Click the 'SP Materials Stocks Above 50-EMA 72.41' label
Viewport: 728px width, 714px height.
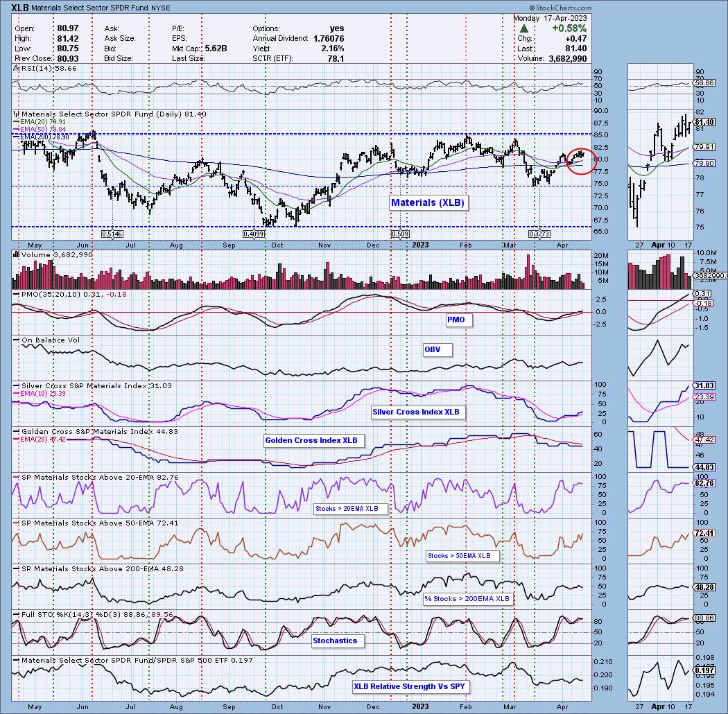coord(99,523)
